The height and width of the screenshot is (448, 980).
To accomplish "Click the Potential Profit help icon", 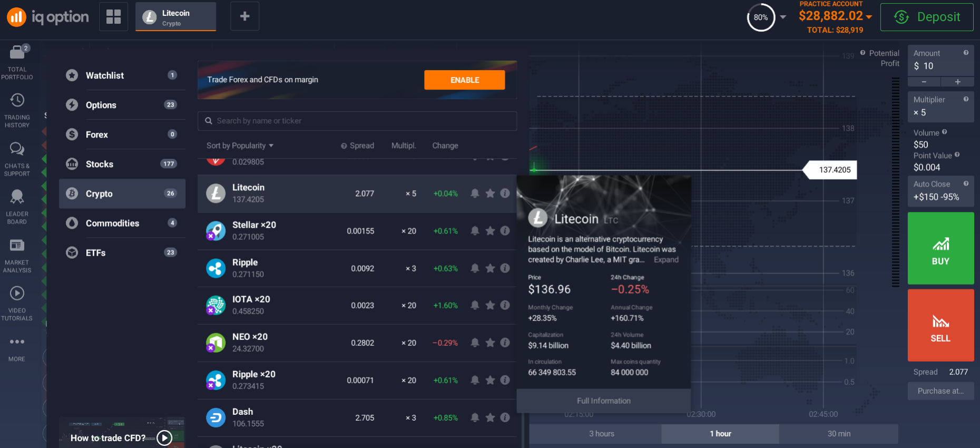I will 863,53.
